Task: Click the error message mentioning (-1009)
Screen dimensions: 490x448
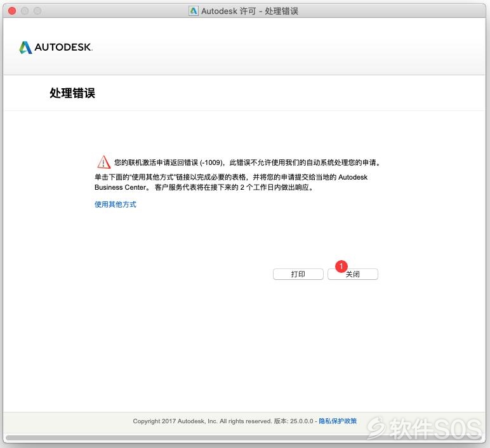Action: [247, 162]
